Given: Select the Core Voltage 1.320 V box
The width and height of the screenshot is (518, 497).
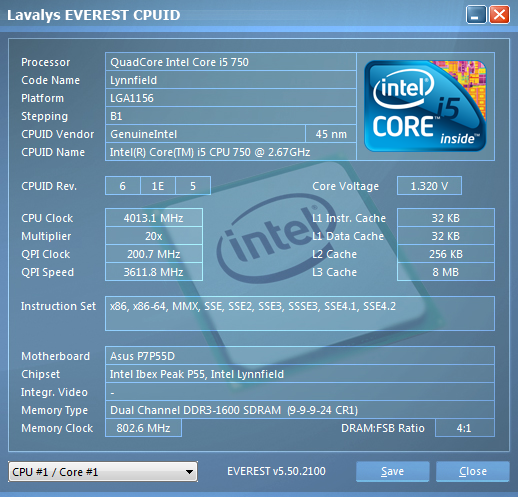Looking at the screenshot, I should click(x=429, y=186).
